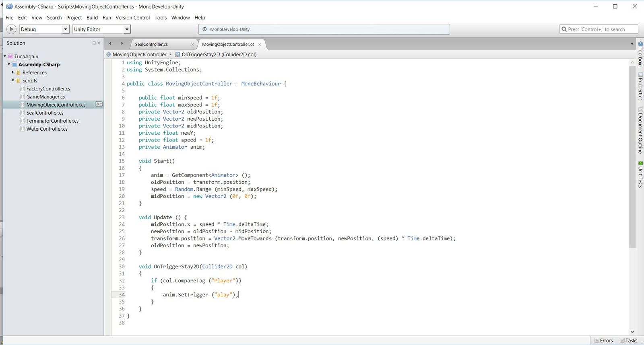Click the Scripts folder icon
This screenshot has height=345, width=644.
click(18, 80)
